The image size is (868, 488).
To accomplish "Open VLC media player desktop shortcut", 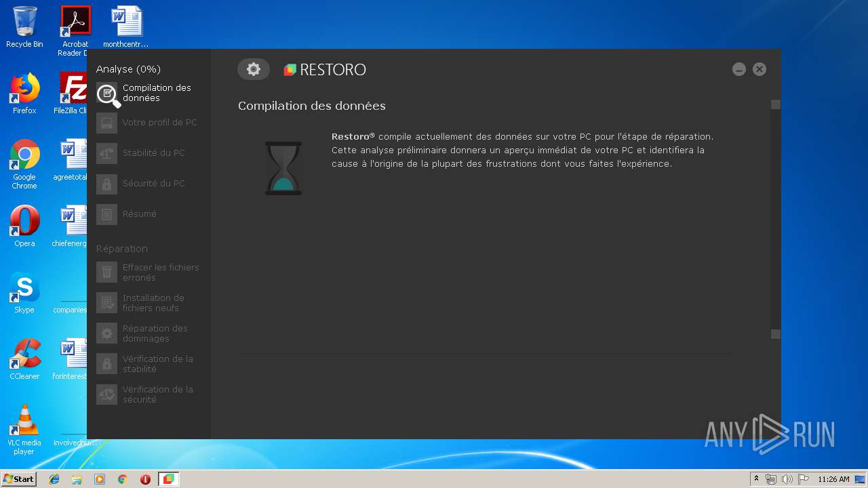I will pos(24,430).
